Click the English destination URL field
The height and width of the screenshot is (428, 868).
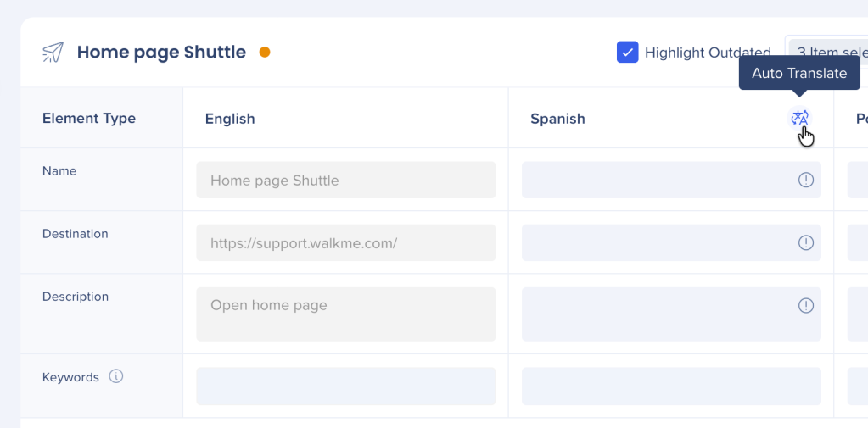pos(345,243)
